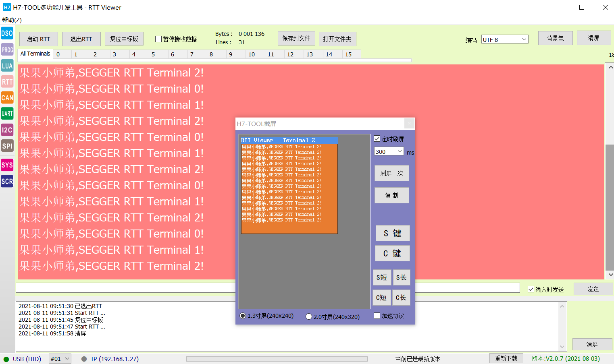Click the refresh once (刷屏一次) button
Screen dimensions: 614x364
tap(391, 173)
